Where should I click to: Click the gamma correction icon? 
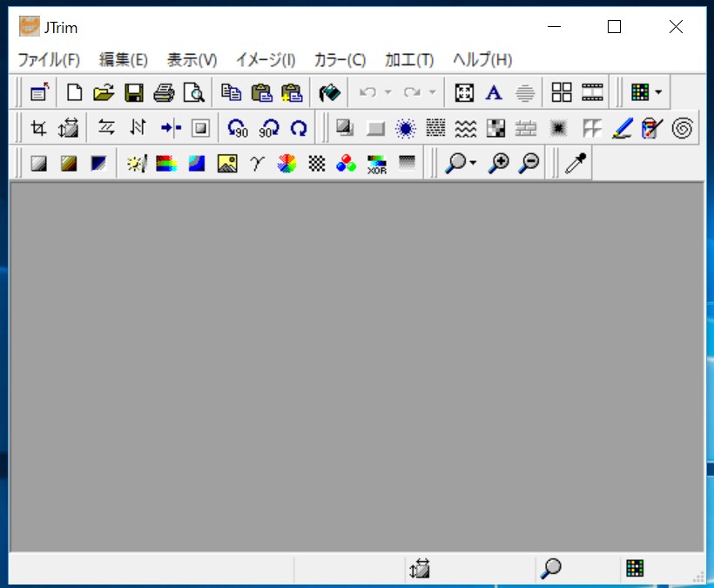point(257,164)
